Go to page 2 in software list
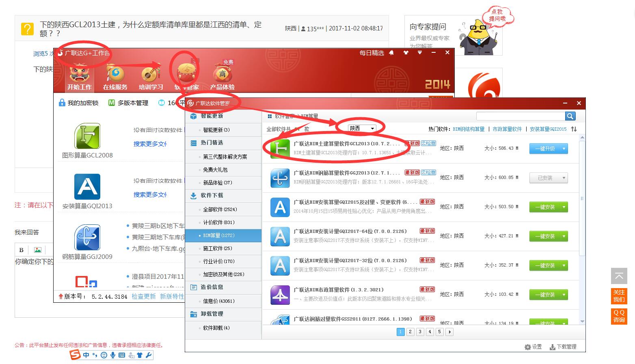635x364 pixels. pyautogui.click(x=410, y=332)
